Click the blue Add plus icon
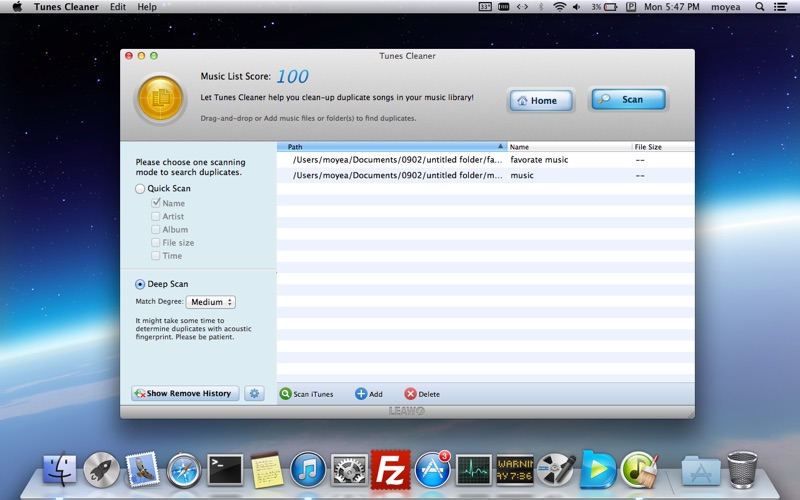The height and width of the screenshot is (500, 800). (361, 394)
